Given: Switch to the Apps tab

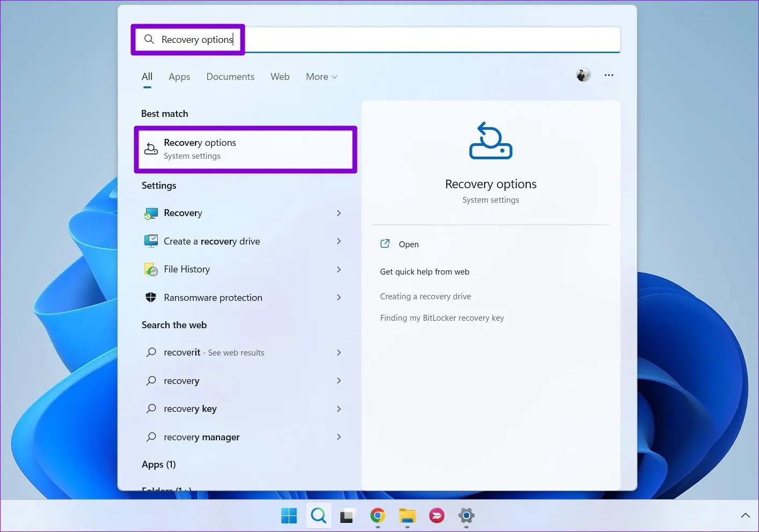Looking at the screenshot, I should pyautogui.click(x=179, y=77).
